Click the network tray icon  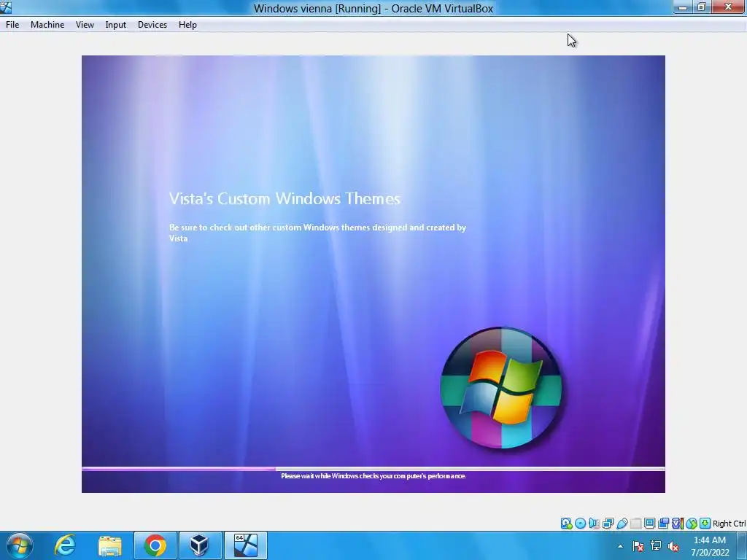[656, 546]
